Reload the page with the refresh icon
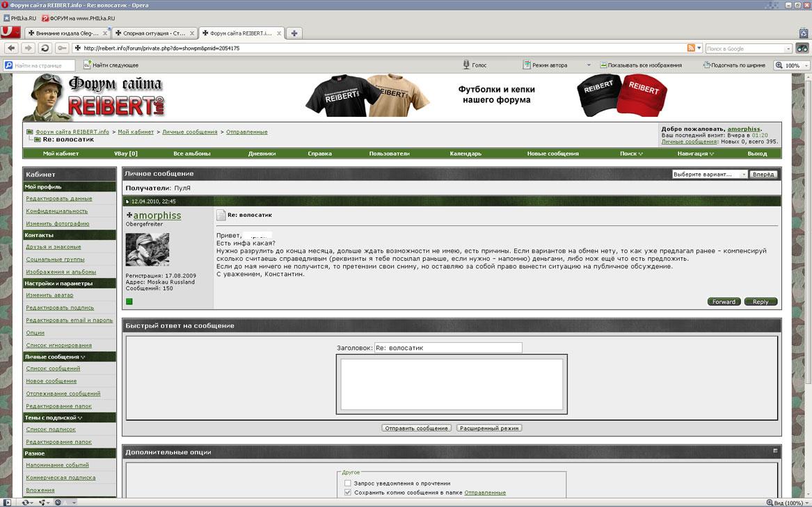 click(45, 48)
